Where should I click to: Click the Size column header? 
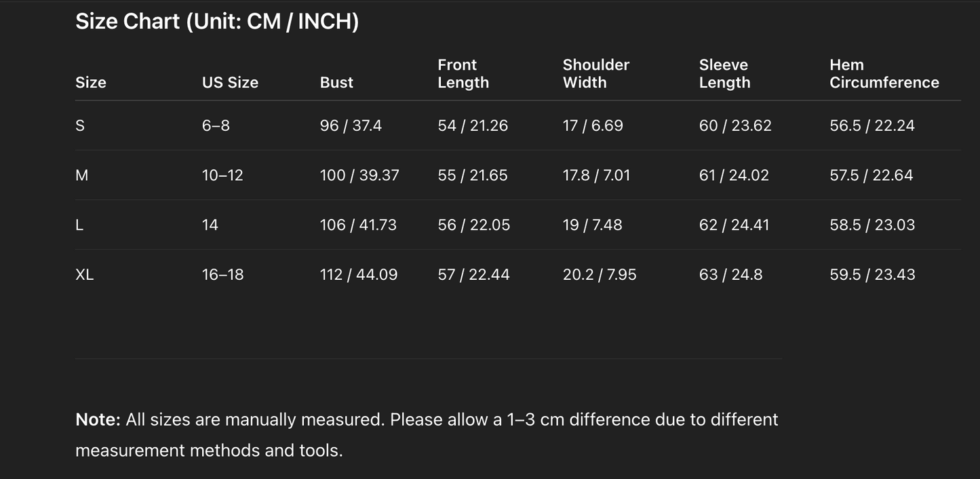pyautogui.click(x=91, y=83)
